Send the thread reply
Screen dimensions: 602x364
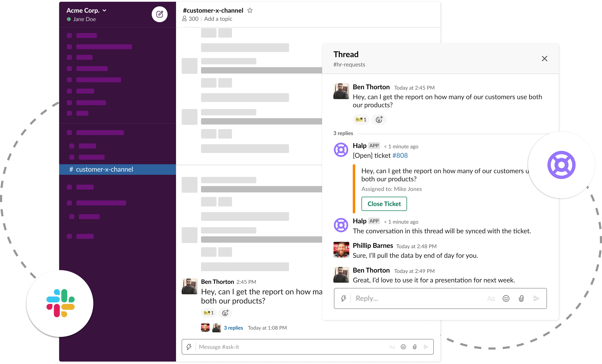pyautogui.click(x=536, y=298)
